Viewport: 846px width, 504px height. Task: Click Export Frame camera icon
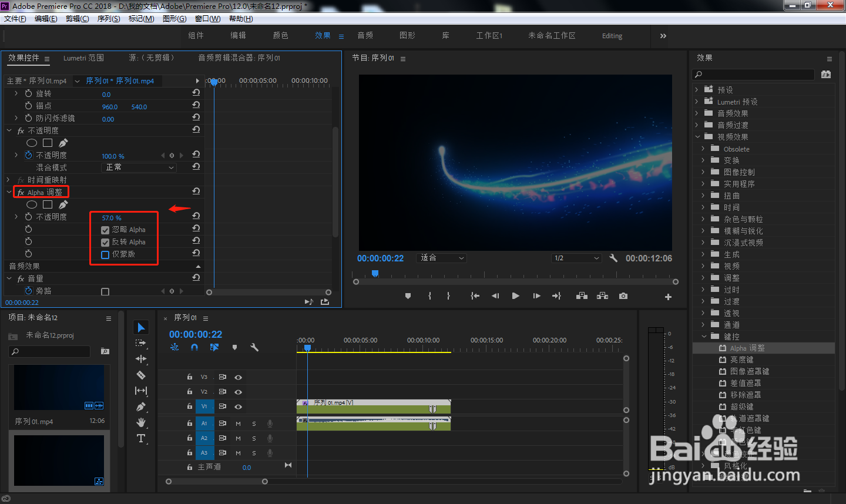tap(623, 296)
